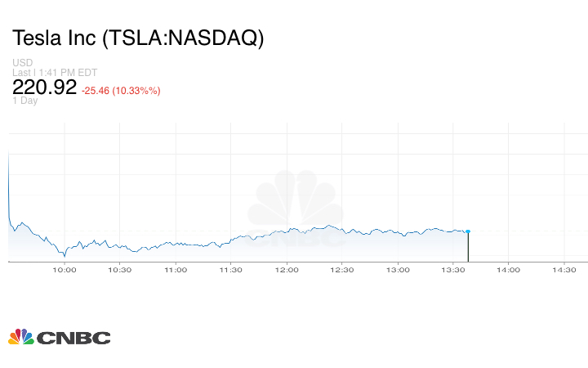Click the 12:00 time axis label

tap(287, 270)
